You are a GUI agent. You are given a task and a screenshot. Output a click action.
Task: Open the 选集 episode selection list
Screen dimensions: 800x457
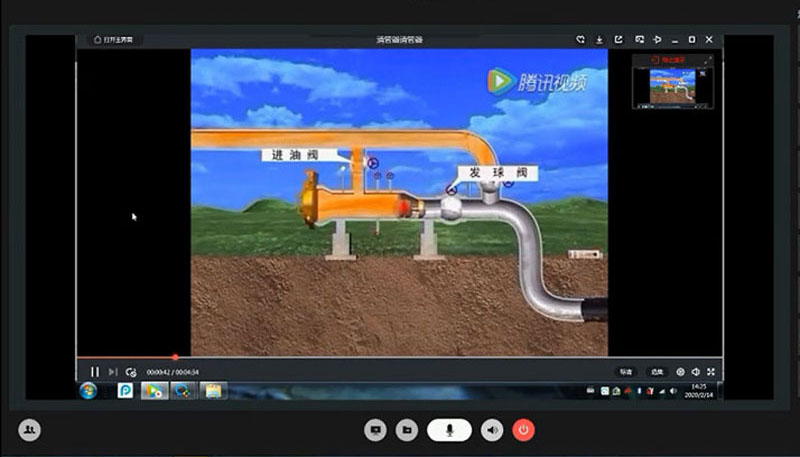click(656, 372)
